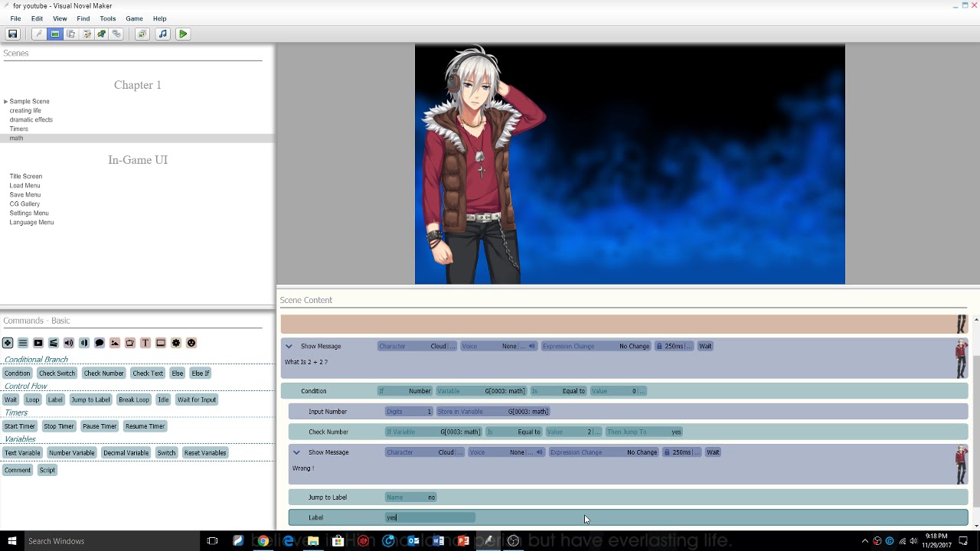Click the green puzzle extensions toolbar icon
Screen dimensions: 980x551
[x=101, y=34]
